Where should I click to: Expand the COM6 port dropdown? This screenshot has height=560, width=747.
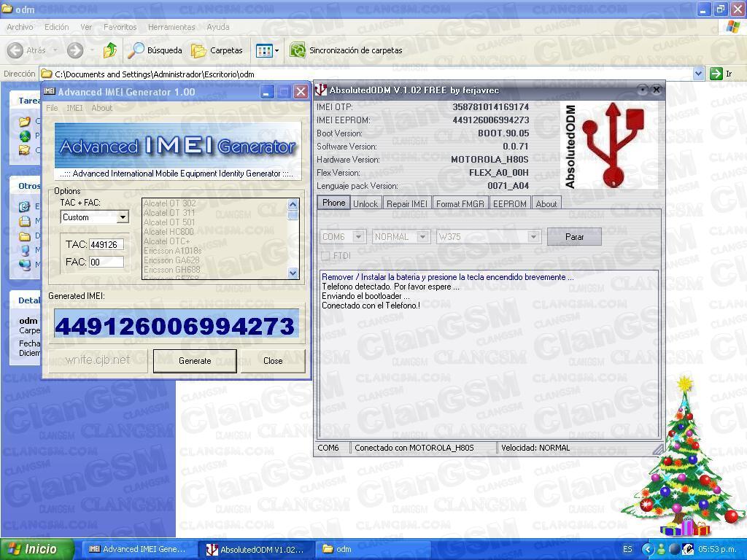(359, 237)
